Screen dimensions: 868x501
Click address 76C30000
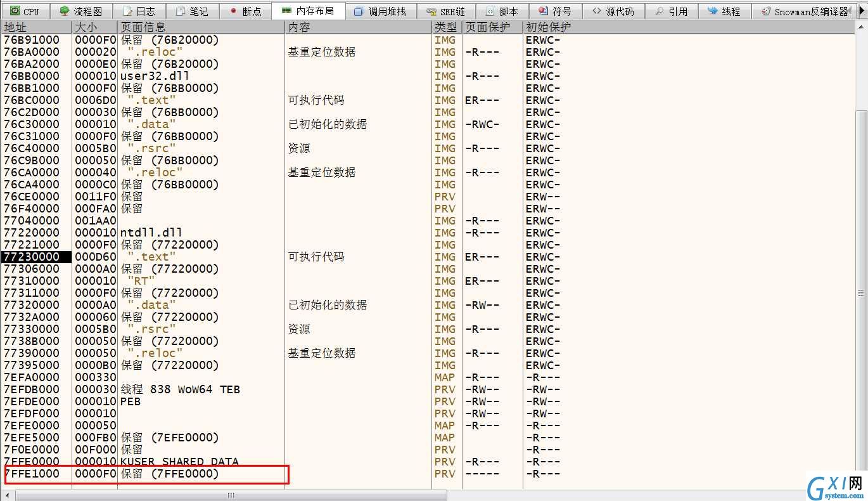[x=32, y=124]
